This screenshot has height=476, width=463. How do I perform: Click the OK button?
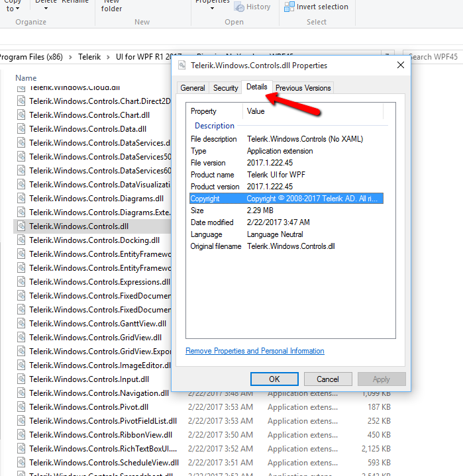[x=274, y=379]
